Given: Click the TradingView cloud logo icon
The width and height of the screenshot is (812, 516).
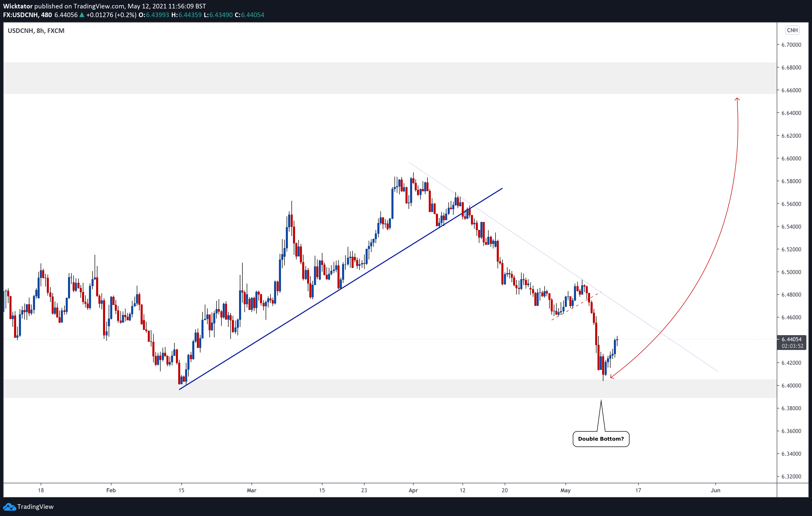Looking at the screenshot, I should coord(9,507).
